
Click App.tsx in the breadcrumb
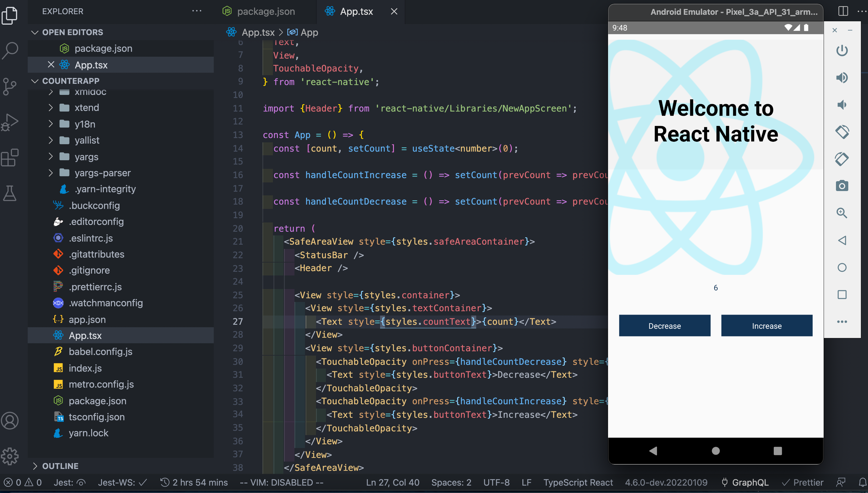(258, 32)
